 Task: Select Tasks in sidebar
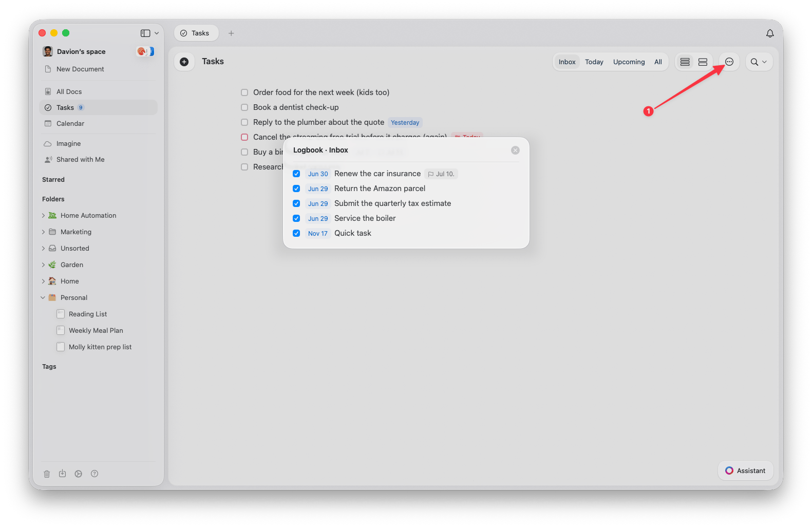(x=98, y=107)
